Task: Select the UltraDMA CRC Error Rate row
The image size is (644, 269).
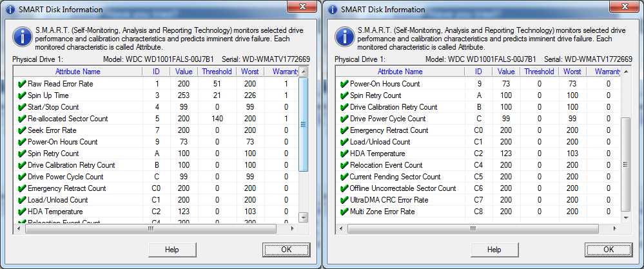Action: click(479, 200)
